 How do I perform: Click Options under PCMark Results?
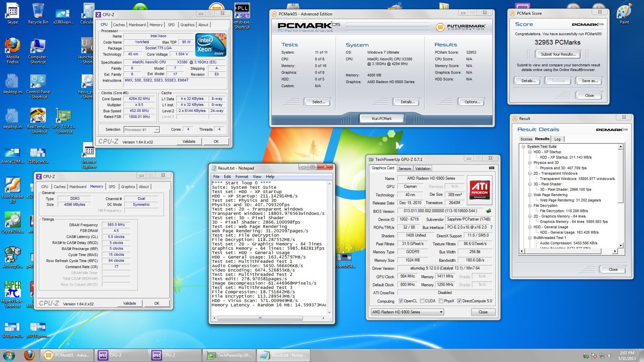pyautogui.click(x=472, y=102)
